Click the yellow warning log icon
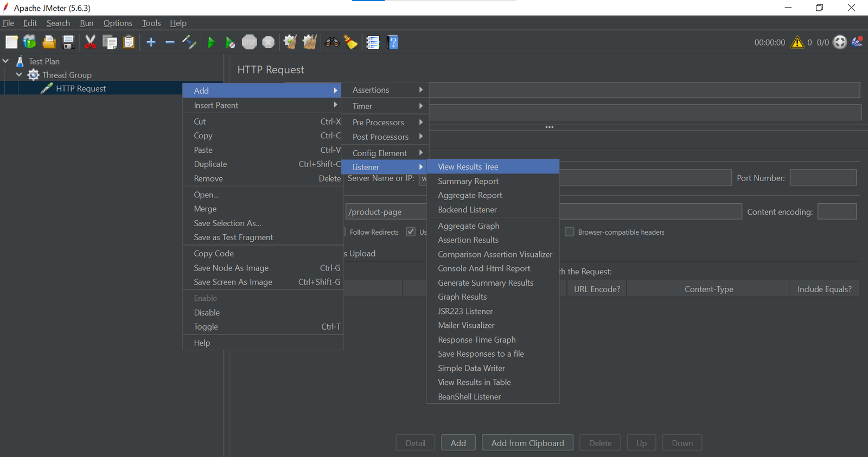Screen dimensions: 868x457 pyautogui.click(x=797, y=42)
